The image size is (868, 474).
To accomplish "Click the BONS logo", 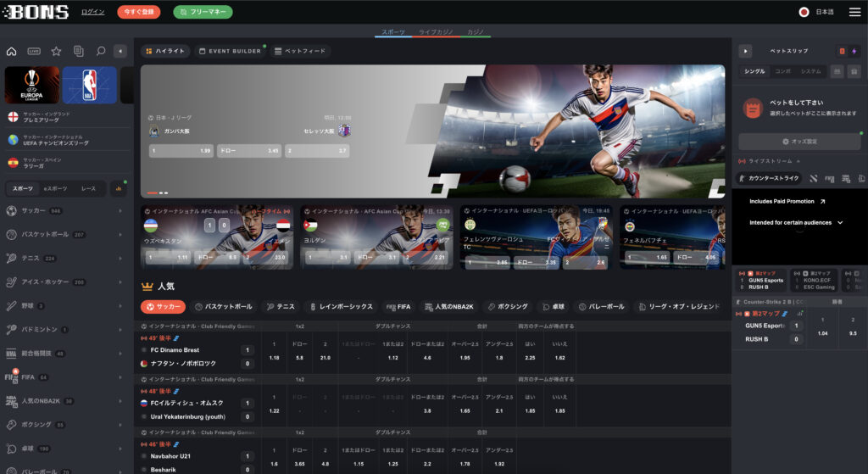I will click(x=36, y=12).
